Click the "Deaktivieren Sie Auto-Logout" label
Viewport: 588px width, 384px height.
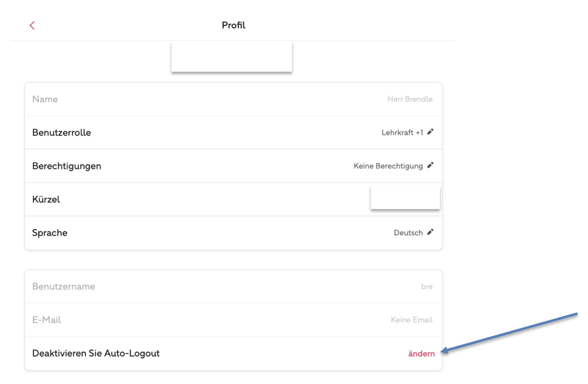(96, 353)
